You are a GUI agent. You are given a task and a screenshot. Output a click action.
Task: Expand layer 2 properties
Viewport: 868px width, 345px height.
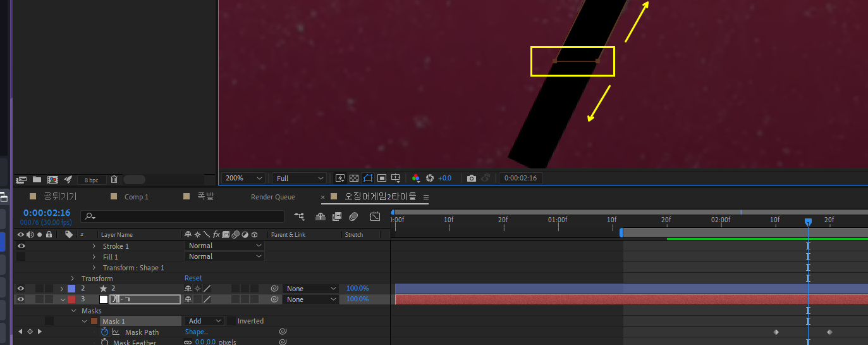coord(61,289)
